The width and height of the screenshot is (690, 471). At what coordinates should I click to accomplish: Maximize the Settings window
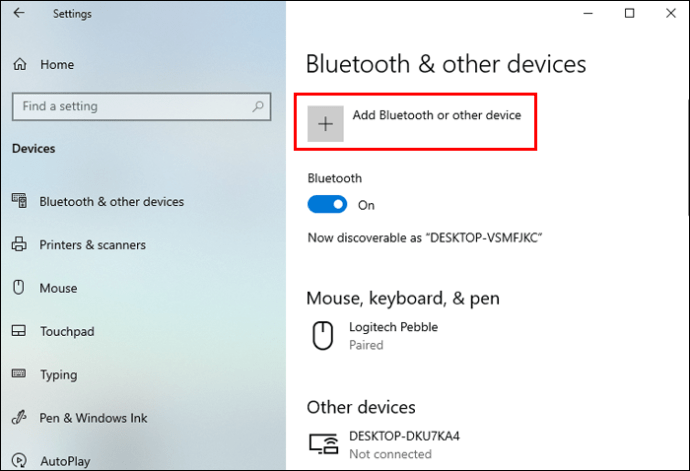[630, 13]
